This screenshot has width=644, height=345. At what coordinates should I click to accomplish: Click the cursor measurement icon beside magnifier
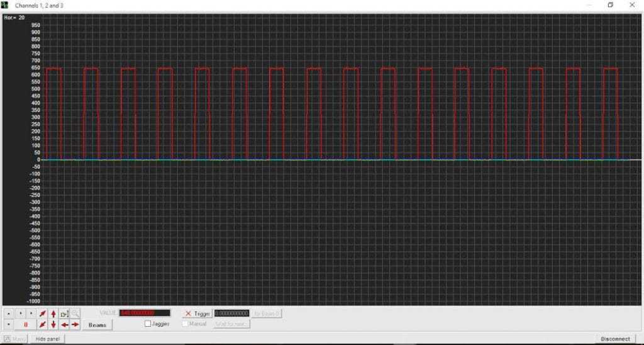pos(64,314)
